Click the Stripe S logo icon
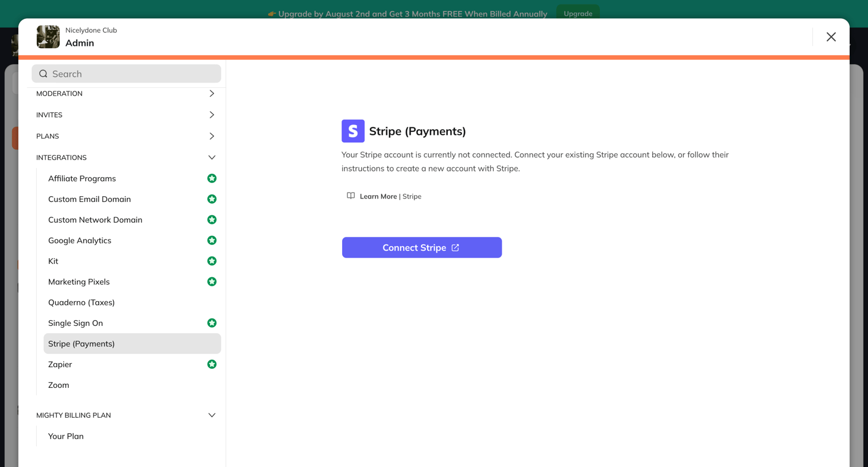The image size is (868, 467). pos(353,131)
